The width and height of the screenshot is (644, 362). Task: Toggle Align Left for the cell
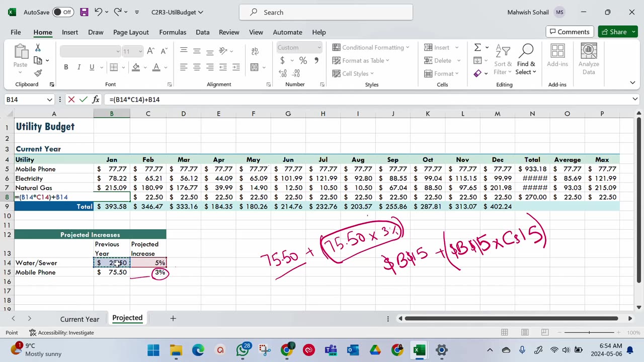(184, 67)
